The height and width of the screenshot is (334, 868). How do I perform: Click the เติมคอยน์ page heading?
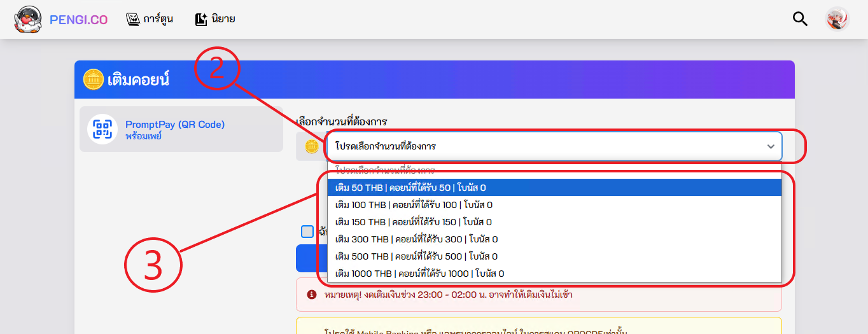tap(139, 80)
